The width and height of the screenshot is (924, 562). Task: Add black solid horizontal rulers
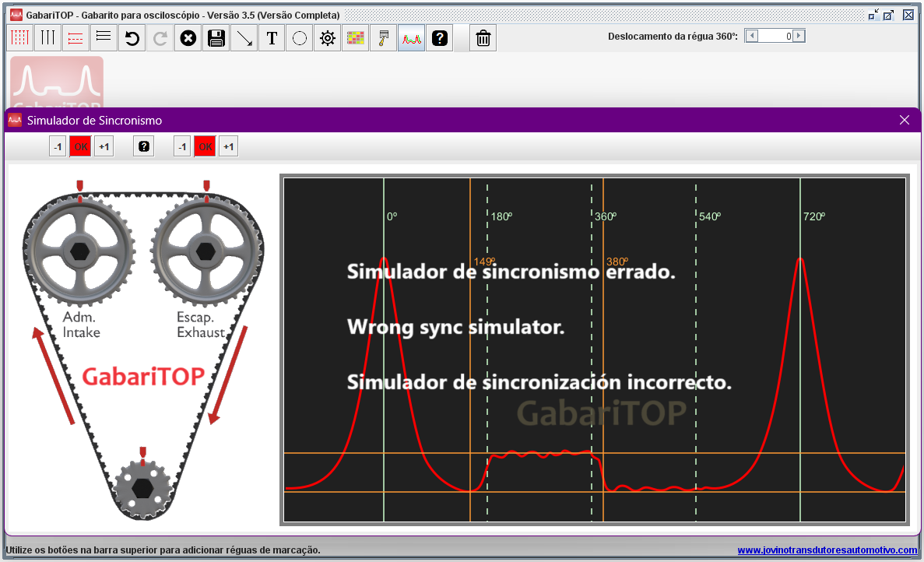coord(104,38)
